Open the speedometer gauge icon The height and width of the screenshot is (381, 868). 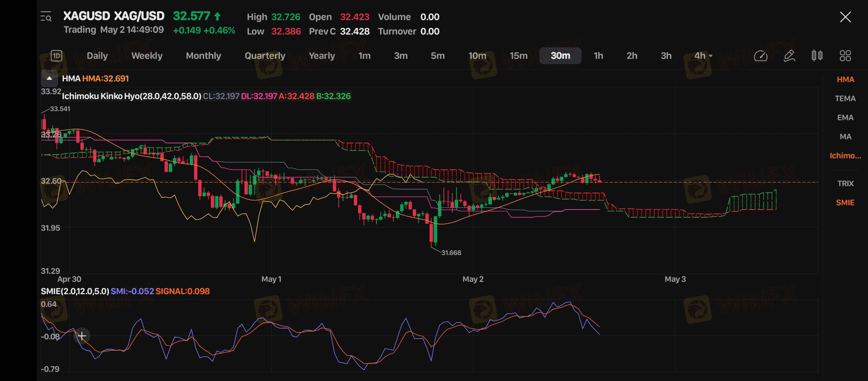[x=760, y=56]
